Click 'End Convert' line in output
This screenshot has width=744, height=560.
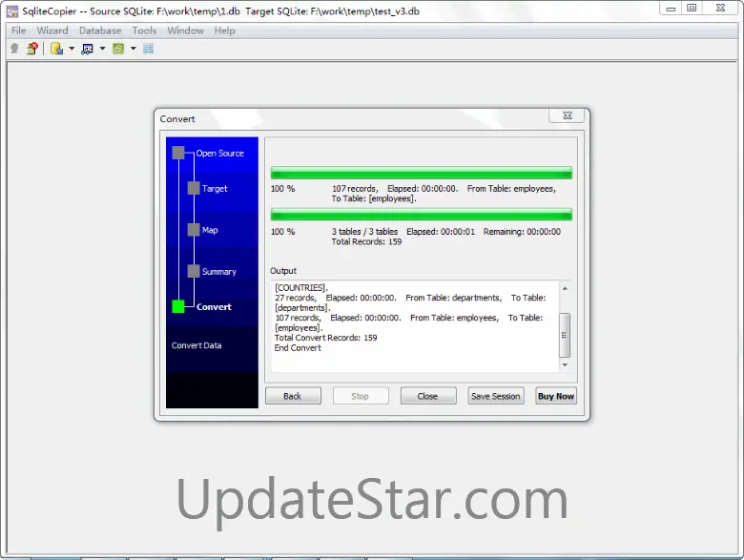(x=298, y=348)
